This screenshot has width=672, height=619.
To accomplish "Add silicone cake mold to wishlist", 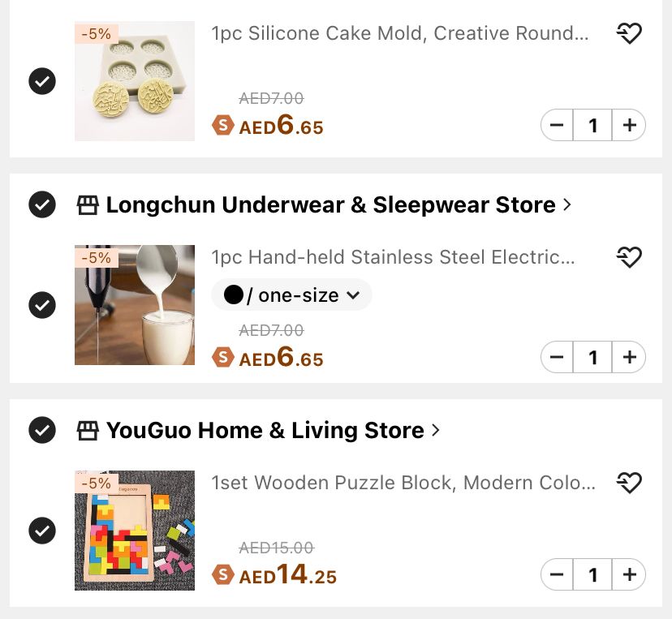I will (629, 33).
